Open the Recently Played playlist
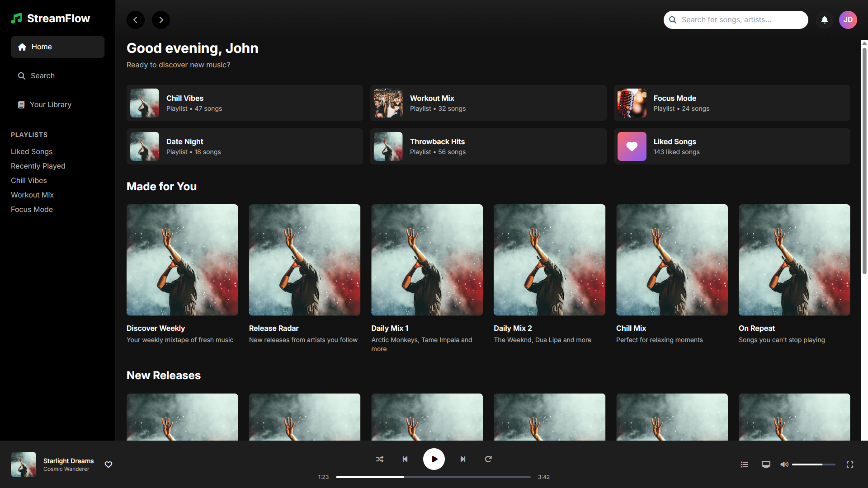This screenshot has height=488, width=868. 38,166
